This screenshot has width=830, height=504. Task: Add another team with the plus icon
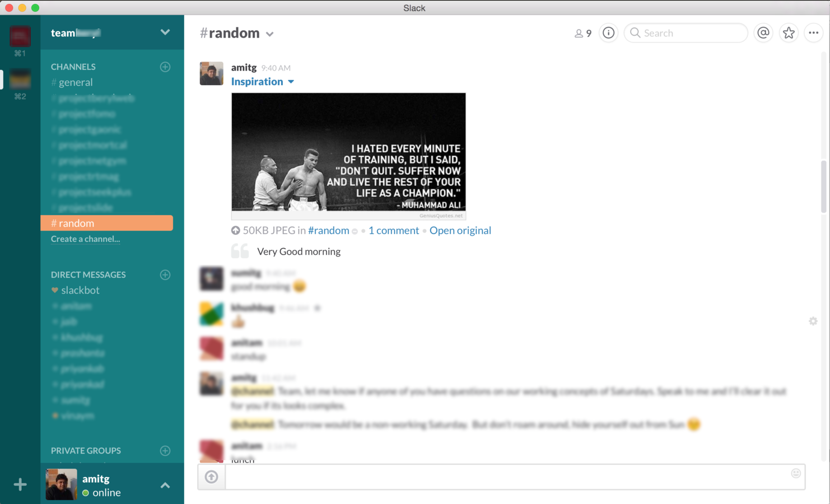tap(20, 484)
